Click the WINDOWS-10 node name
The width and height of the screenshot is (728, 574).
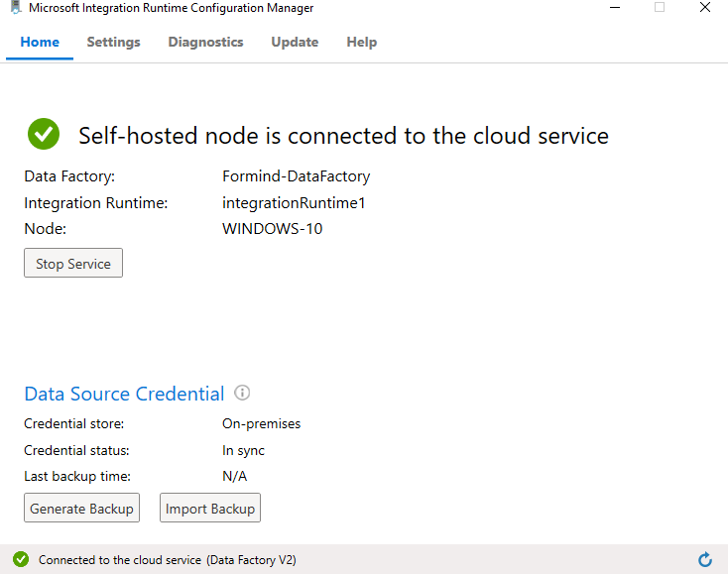coord(273,229)
